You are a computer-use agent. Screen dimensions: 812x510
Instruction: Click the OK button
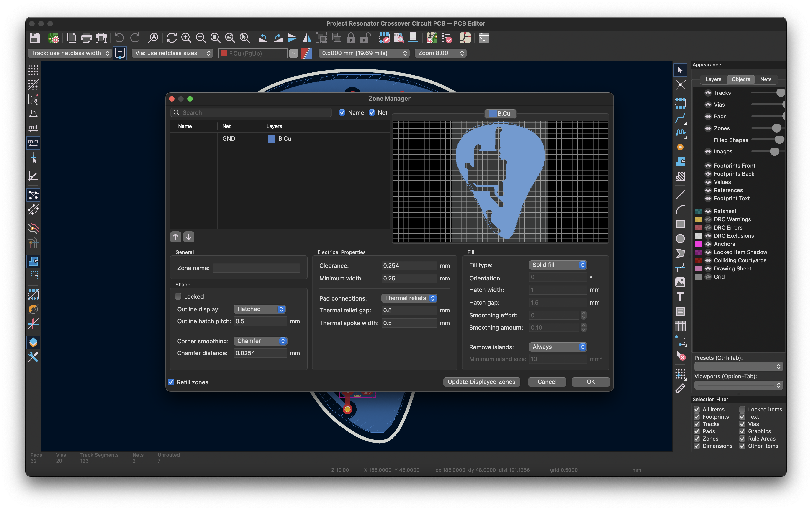(591, 382)
